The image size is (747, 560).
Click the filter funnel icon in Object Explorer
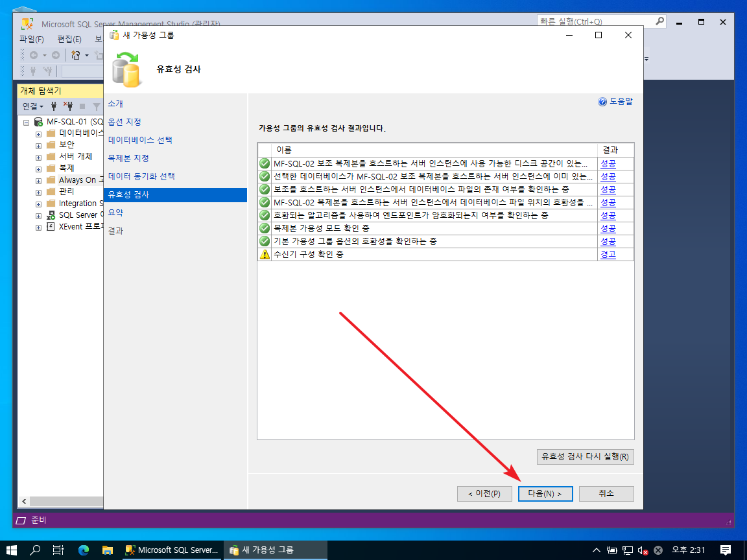click(97, 106)
